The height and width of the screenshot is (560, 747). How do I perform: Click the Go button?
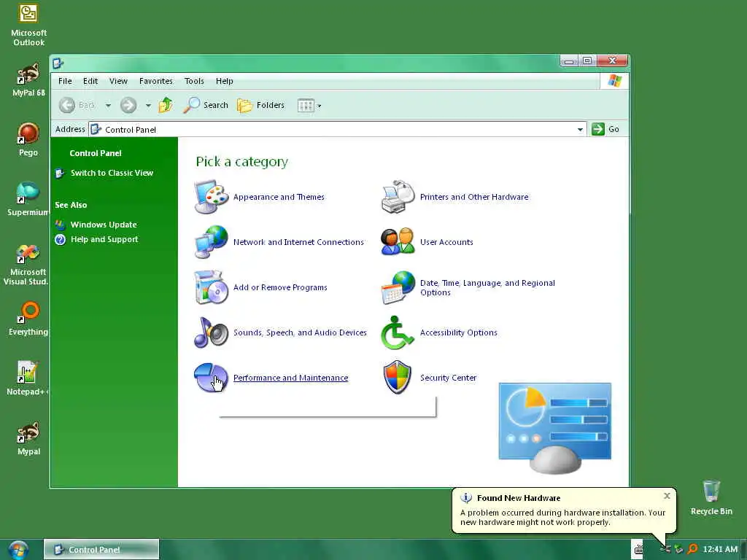[605, 129]
